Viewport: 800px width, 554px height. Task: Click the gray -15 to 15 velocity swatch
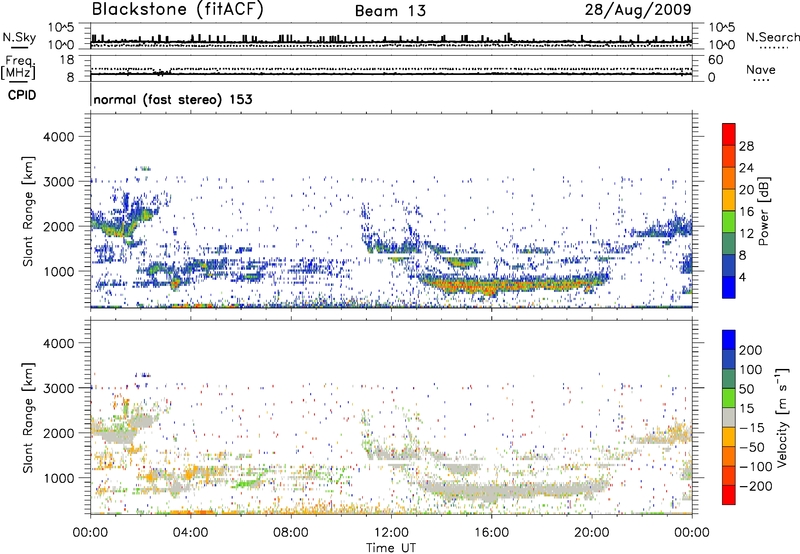(x=729, y=418)
